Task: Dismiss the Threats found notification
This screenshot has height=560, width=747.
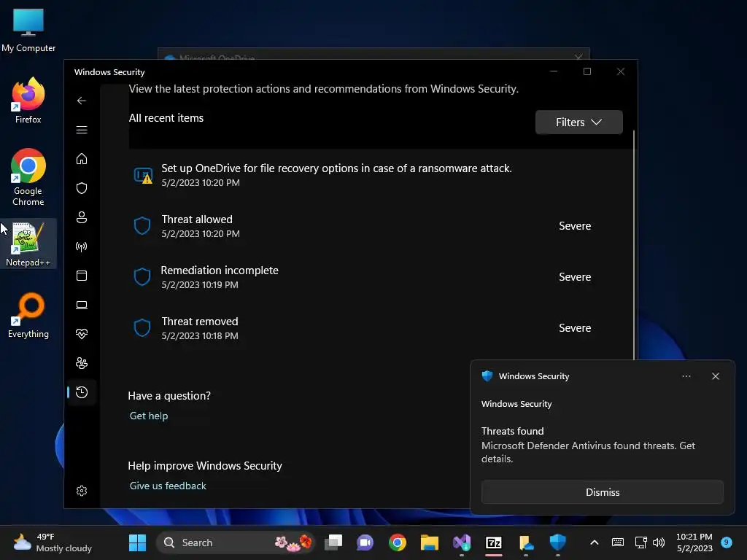Action: (602, 492)
